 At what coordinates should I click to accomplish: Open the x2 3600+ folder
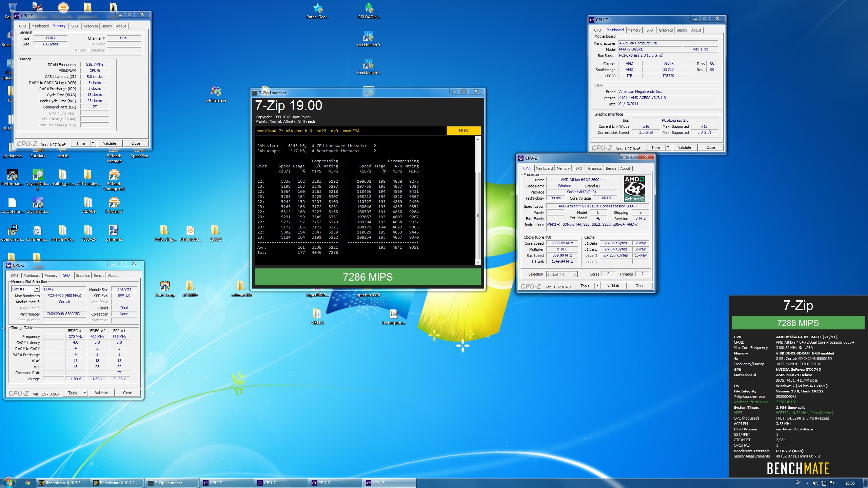(x=190, y=289)
